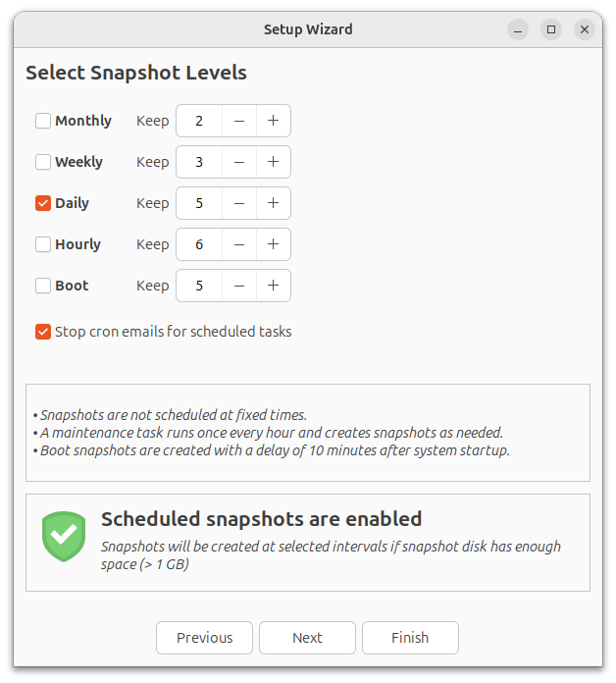The image size is (616, 683).
Task: Click plus to raise Weekly keep value
Action: click(x=273, y=162)
